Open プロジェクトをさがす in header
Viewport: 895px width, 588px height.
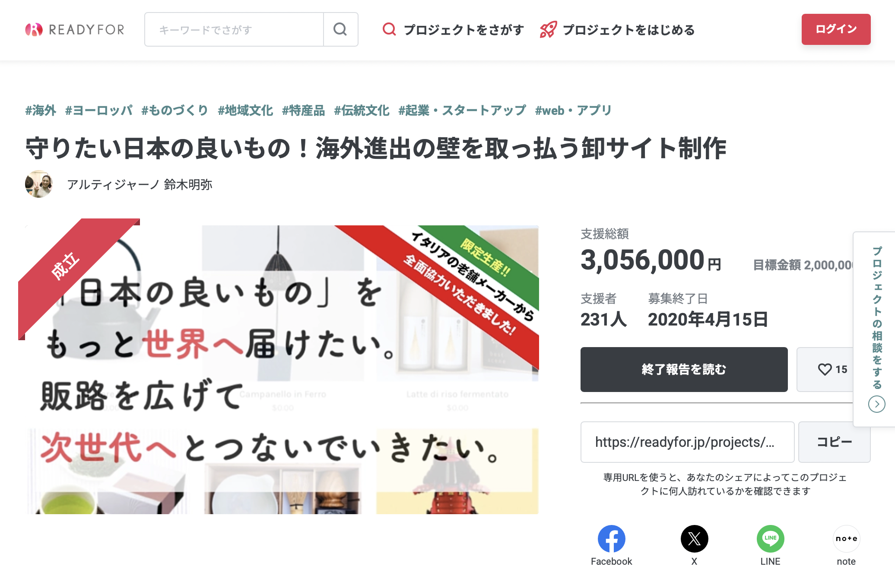point(453,29)
